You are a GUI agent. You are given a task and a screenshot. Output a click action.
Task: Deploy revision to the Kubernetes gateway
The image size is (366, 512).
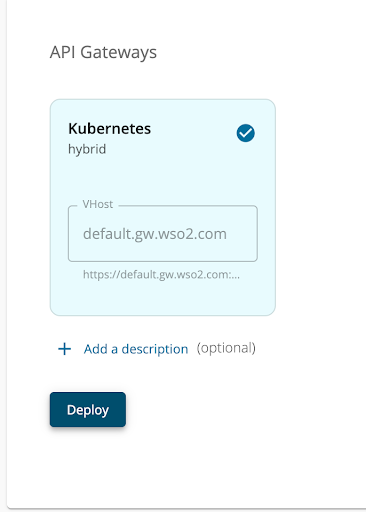[x=88, y=410]
